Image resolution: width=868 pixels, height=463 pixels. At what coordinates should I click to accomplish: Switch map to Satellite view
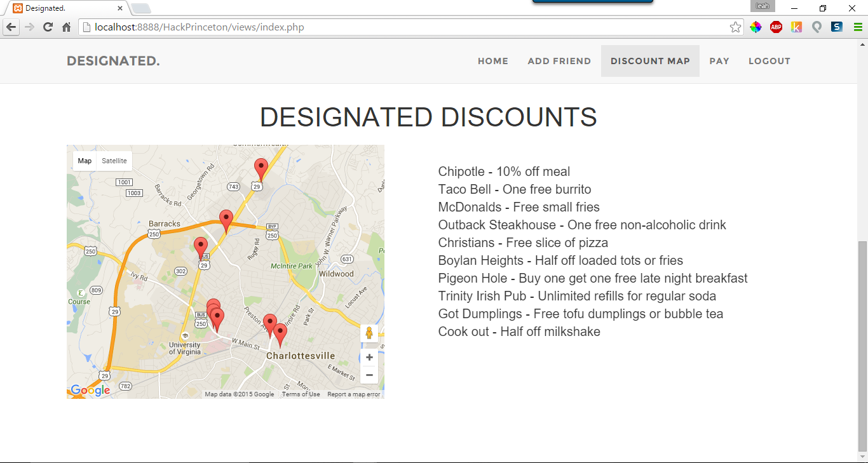[x=114, y=161]
